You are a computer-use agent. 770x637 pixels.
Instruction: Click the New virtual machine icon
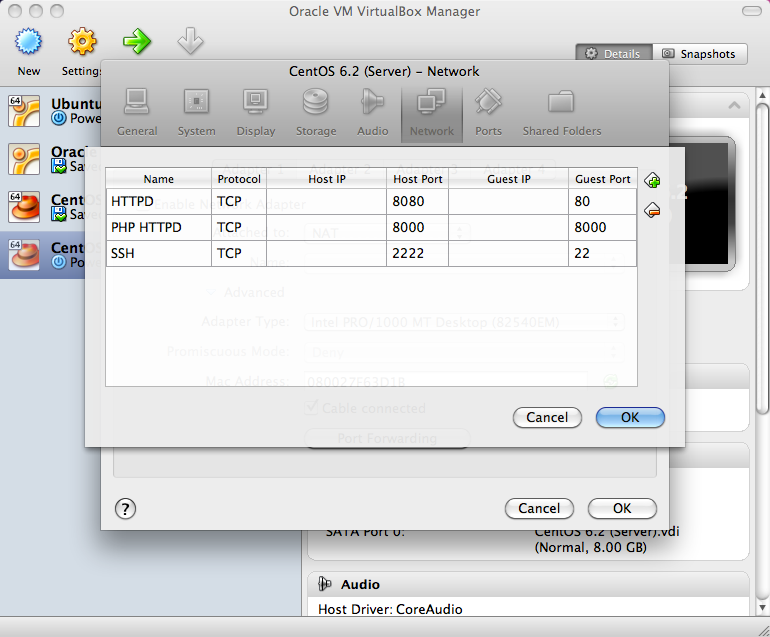28,42
